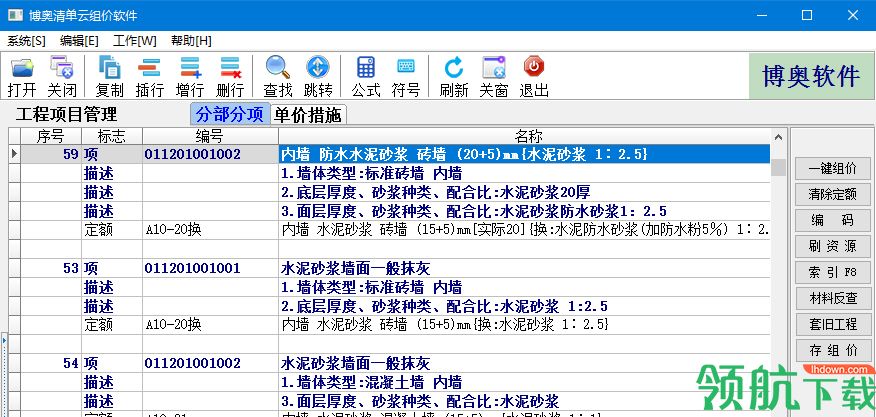Viewport: 876px width, 417px height.
Task: Open the 符号 keyboard symbols tool
Action: [406, 77]
